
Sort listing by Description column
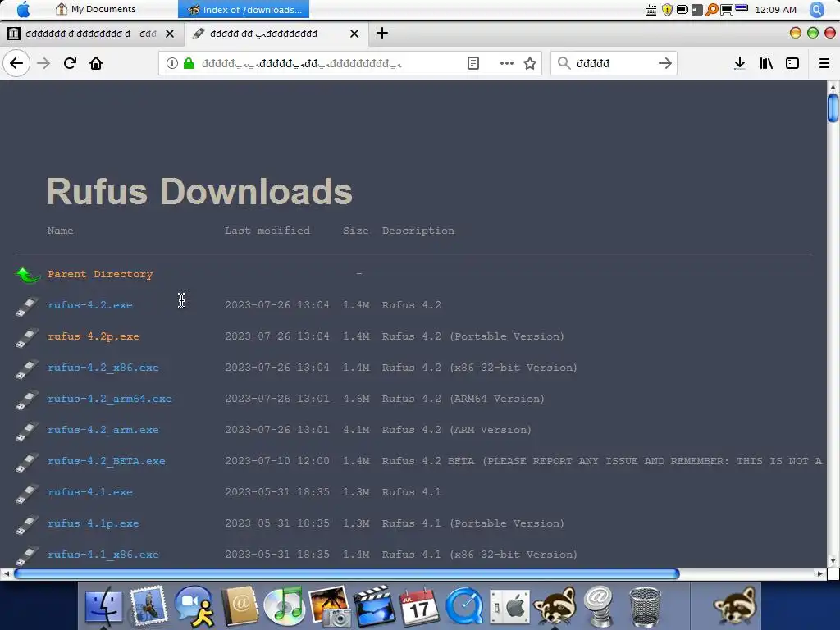point(418,231)
